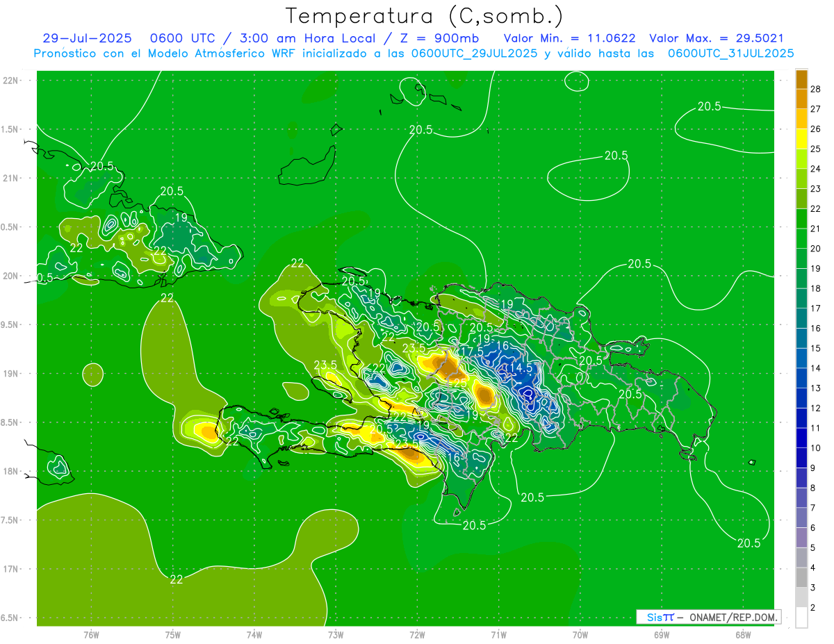The image size is (834, 644).
Task: Click the "72W" longitude axis label
Action: click(x=417, y=634)
